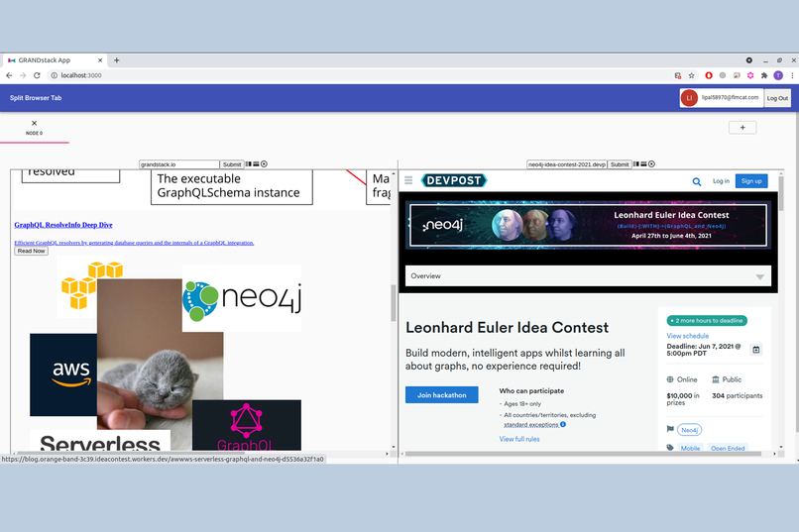Viewport: 799px width, 532px height.
Task: Click the DEVPOST logo
Action: [454, 180]
